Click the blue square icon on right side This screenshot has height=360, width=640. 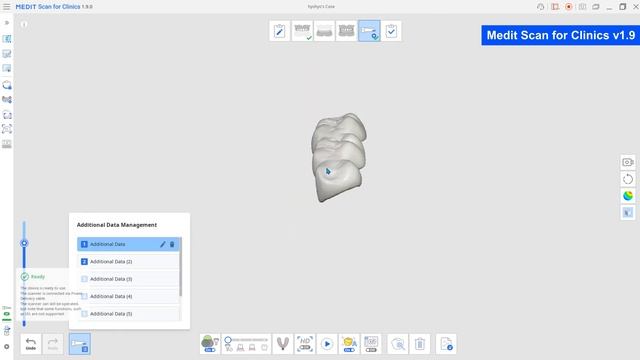(628, 213)
